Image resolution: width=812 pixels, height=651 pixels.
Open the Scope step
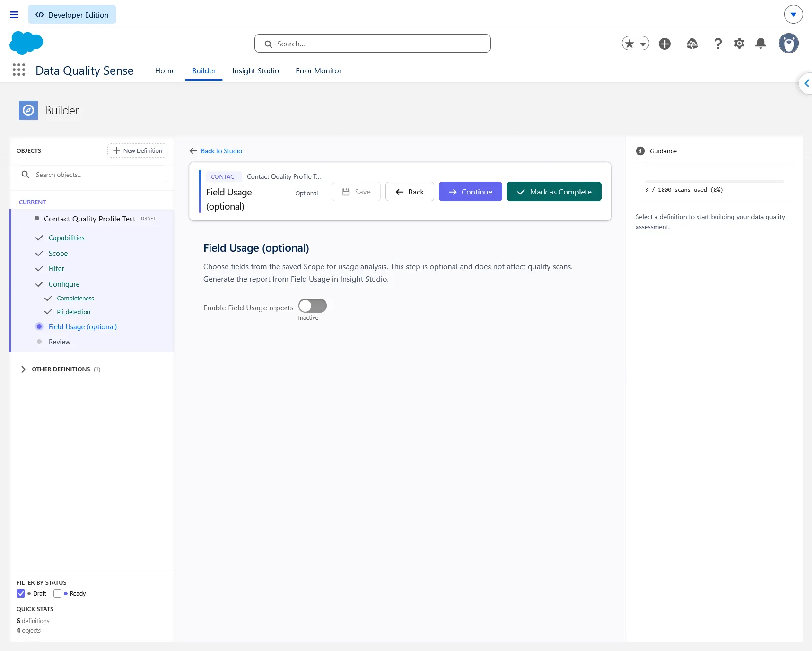point(58,254)
